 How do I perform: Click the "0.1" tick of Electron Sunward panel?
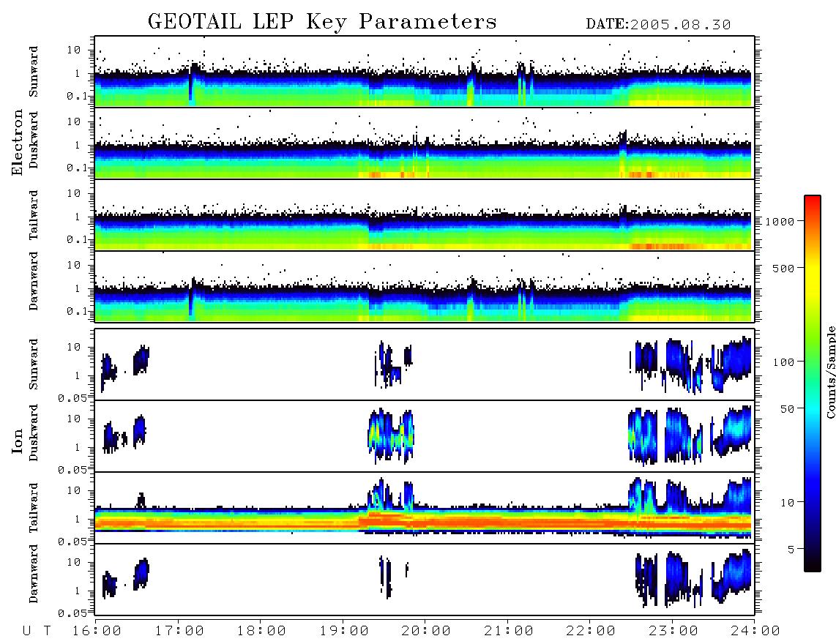coord(76,96)
